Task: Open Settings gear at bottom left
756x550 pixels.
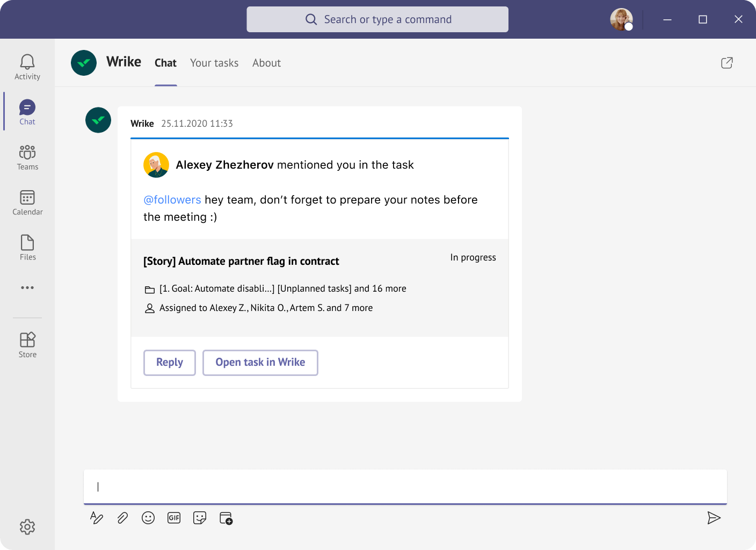Action: tap(27, 527)
